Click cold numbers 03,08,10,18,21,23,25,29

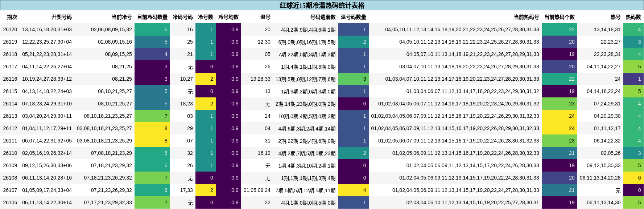[104, 128]
